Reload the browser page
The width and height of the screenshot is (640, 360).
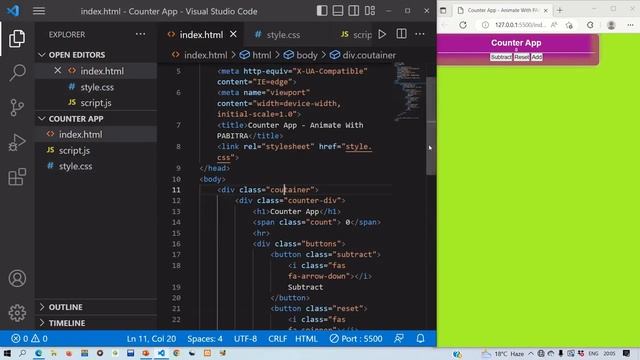pos(463,25)
